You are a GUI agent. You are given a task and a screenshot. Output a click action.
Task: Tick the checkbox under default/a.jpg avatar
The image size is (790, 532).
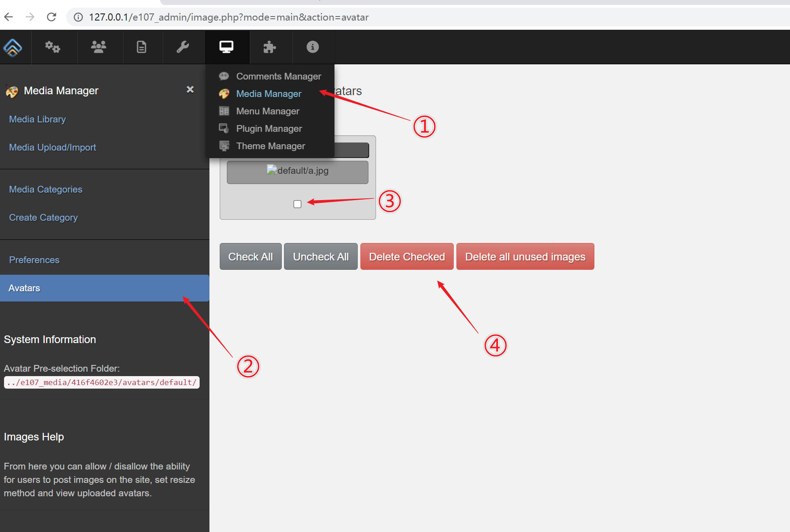(x=297, y=204)
